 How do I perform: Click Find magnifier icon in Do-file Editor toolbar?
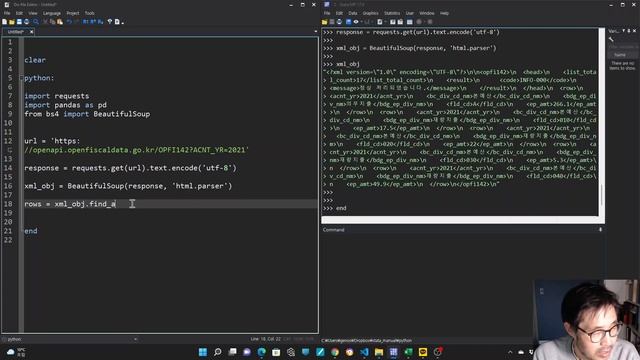[36, 22]
